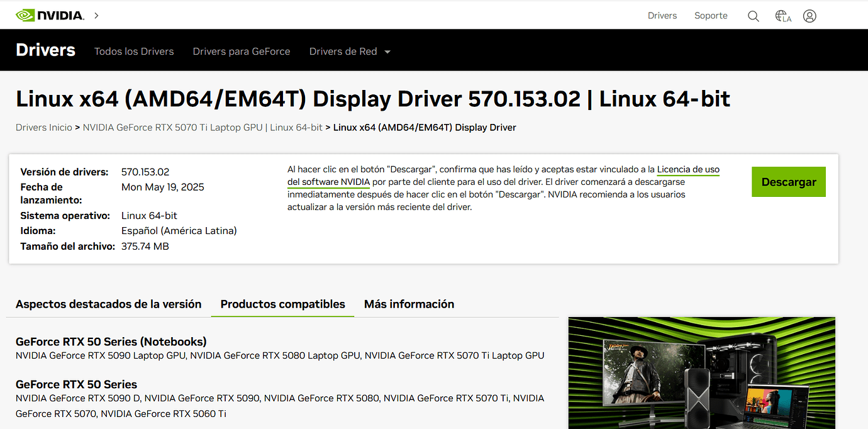The width and height of the screenshot is (868, 429).
Task: Click Drivers in the top navigation
Action: pos(662,15)
